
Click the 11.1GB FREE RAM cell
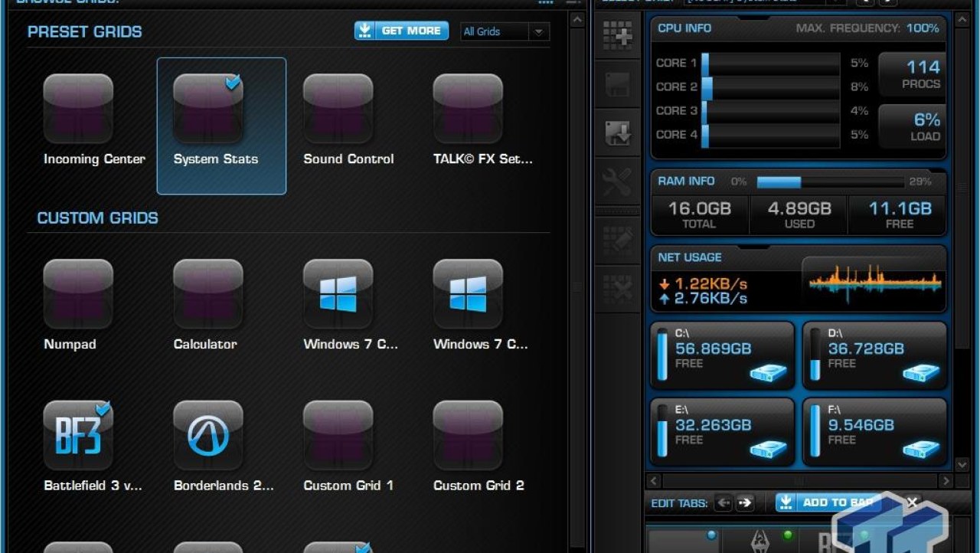click(x=898, y=215)
